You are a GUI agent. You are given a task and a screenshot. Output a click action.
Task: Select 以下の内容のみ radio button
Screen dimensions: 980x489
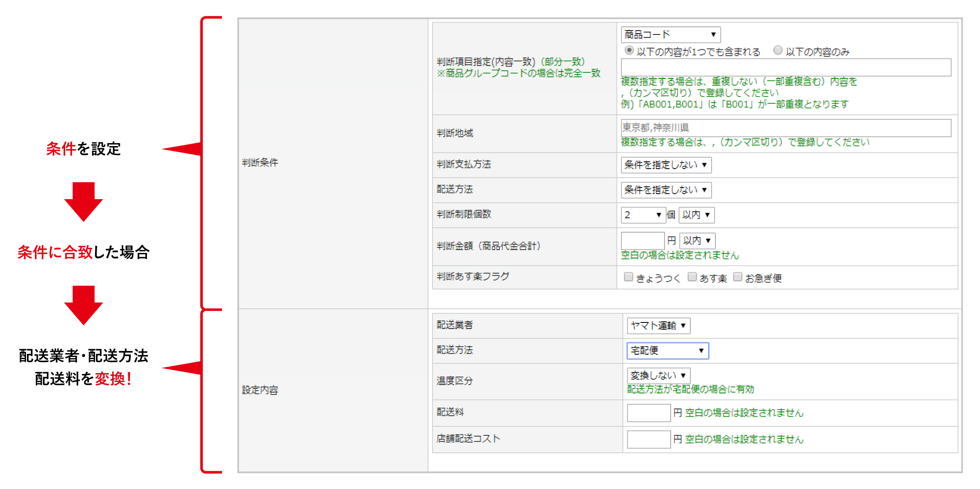[x=778, y=50]
